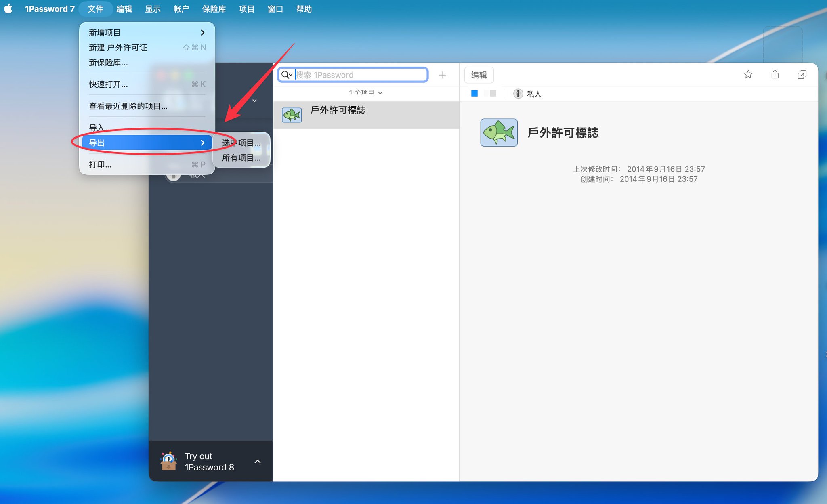This screenshot has height=504, width=827.
Task: Click the 1Password 8 box icon
Action: 168,461
